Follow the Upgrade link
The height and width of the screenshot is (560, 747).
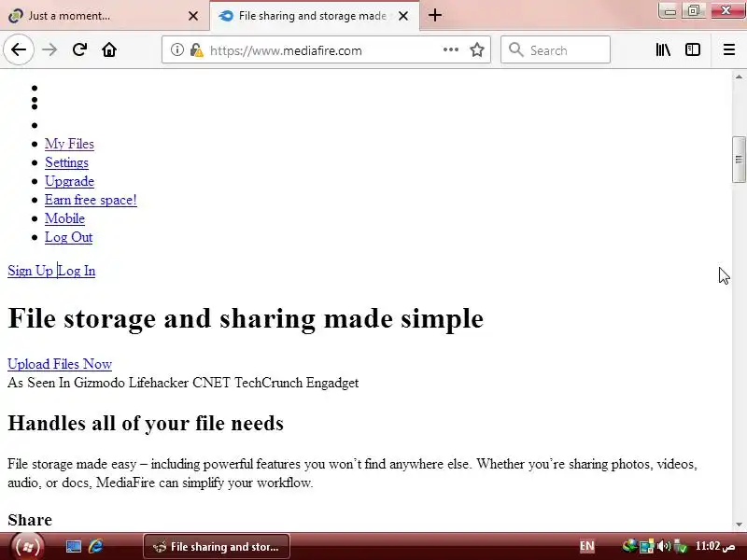[x=69, y=181]
